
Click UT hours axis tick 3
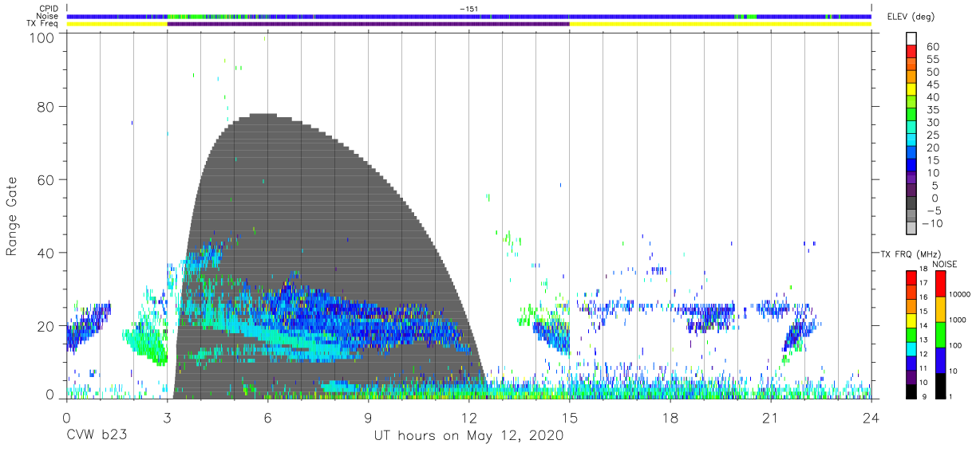(167, 418)
